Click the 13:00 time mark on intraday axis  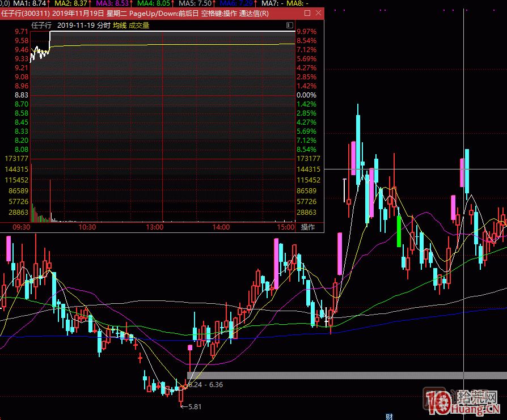pos(154,227)
